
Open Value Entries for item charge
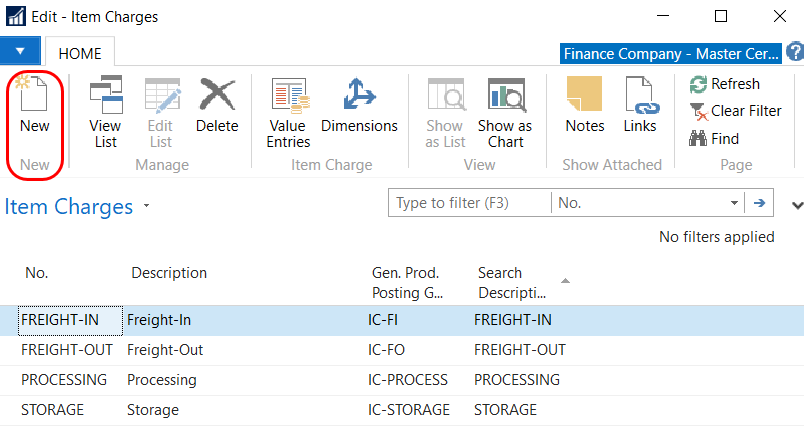pos(288,112)
